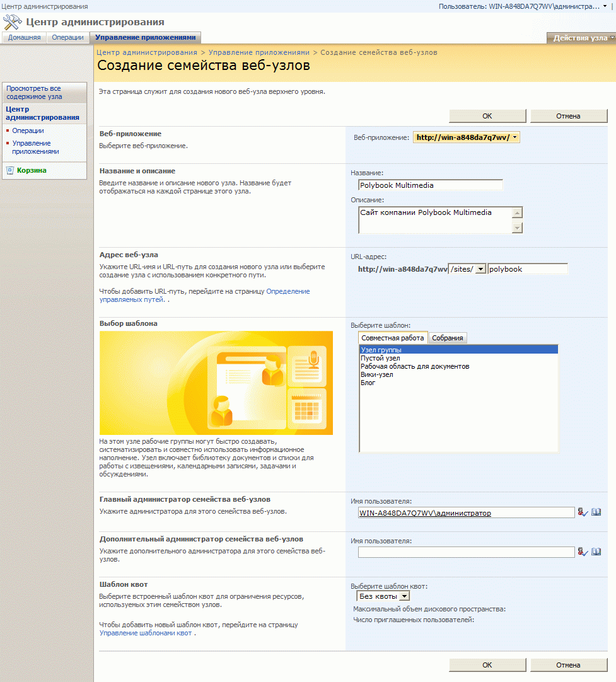Open address book for primary administrator
Viewport: 616px width, 682px height.
tap(596, 512)
